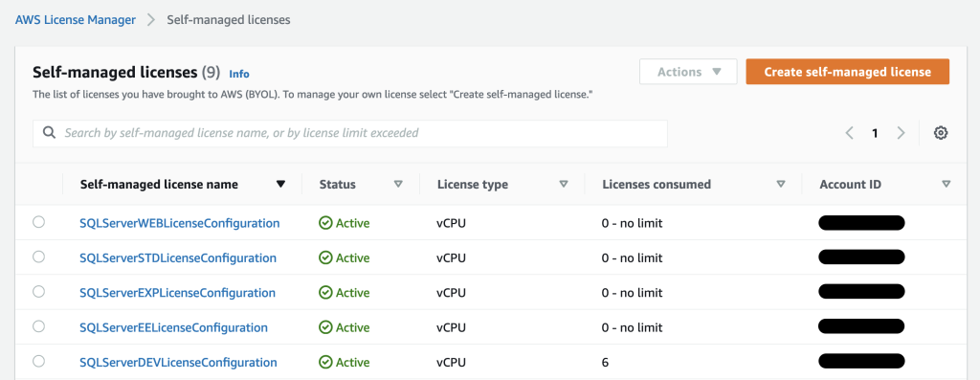The image size is (980, 380).
Task: Open SQLServerSTDLicenseConfiguration license
Action: [x=178, y=258]
